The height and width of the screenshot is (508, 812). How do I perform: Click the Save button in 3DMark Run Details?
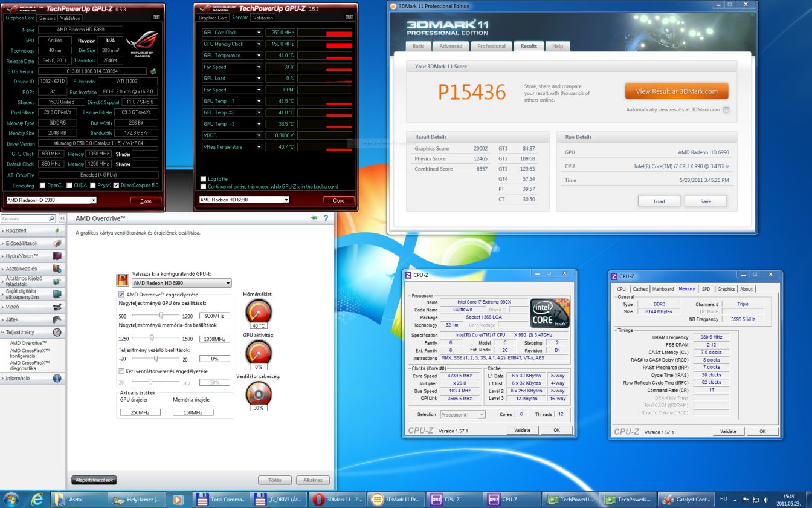tap(706, 201)
